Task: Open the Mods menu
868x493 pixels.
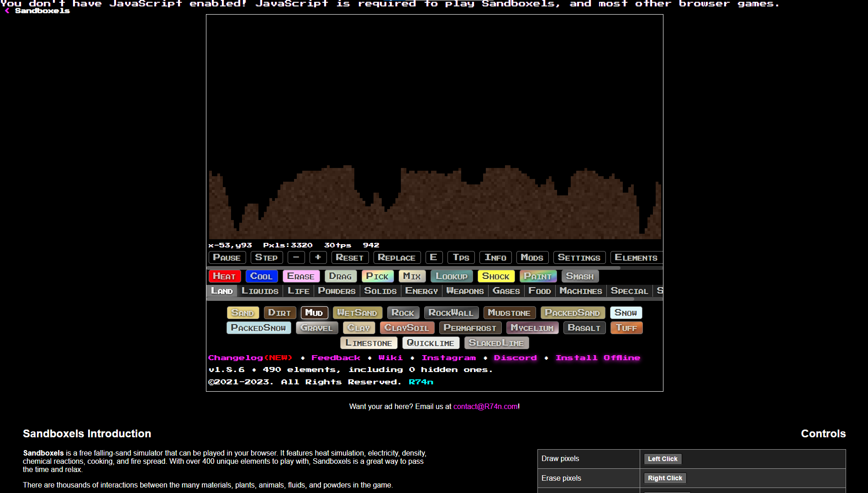Action: [532, 257]
